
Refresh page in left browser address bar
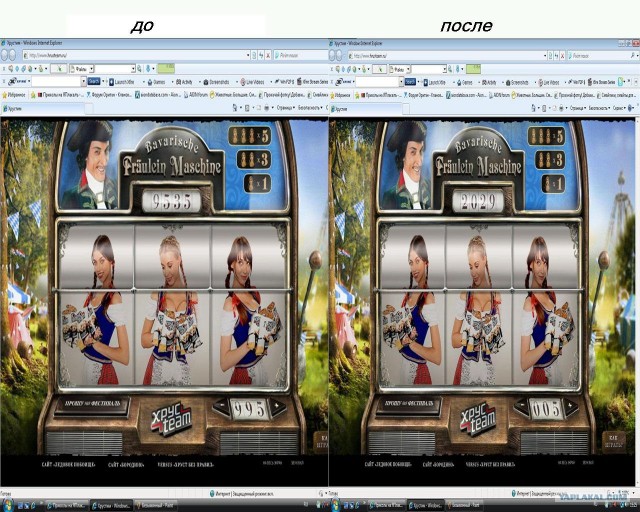pos(261,55)
